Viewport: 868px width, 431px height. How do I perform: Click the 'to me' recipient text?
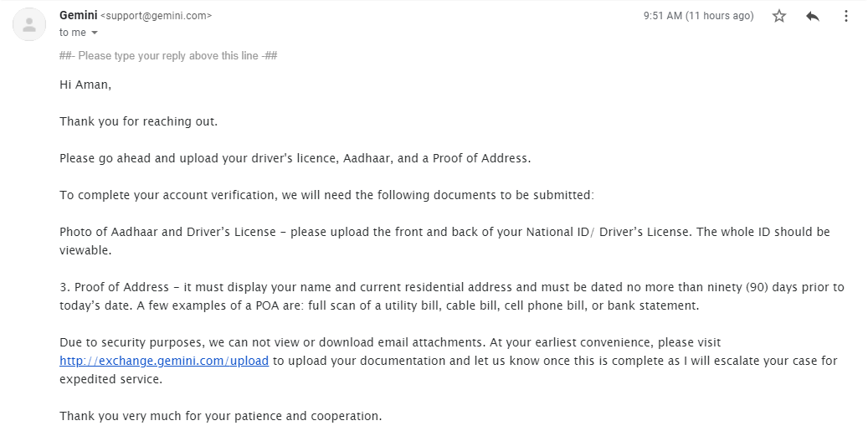(72, 33)
